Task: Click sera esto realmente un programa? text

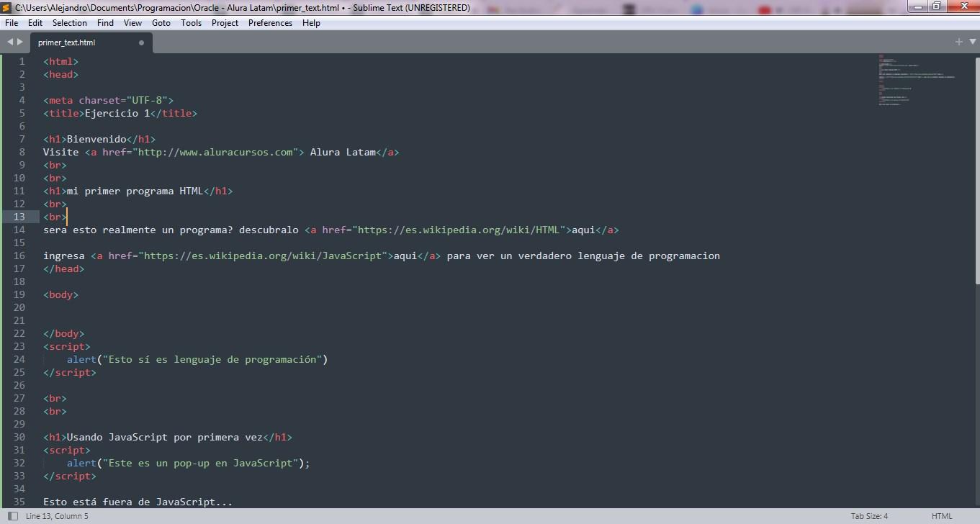Action: click(138, 230)
